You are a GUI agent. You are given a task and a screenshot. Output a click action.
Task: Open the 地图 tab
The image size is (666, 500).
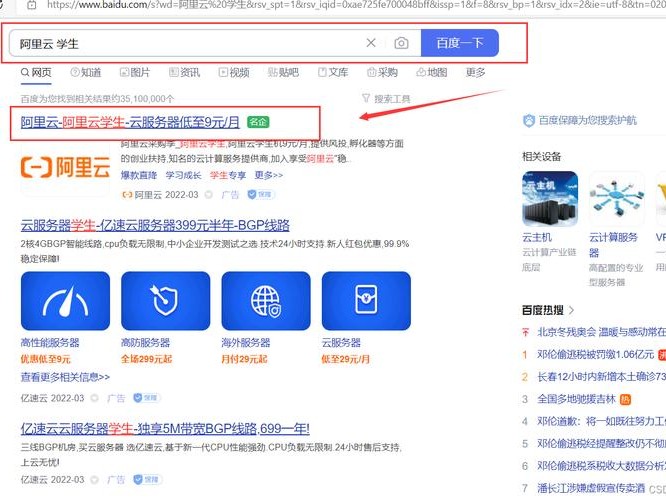(432, 73)
